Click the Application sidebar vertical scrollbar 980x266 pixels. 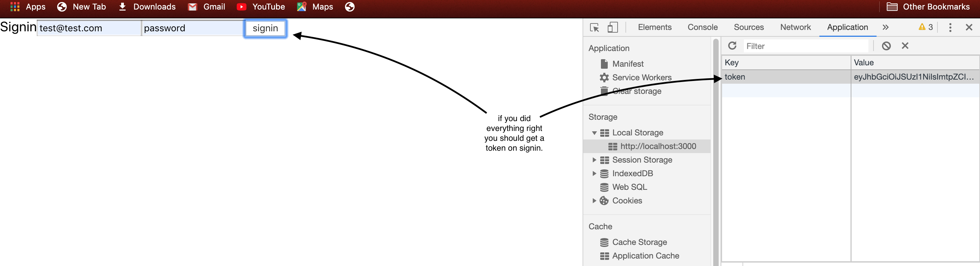pyautogui.click(x=716, y=152)
